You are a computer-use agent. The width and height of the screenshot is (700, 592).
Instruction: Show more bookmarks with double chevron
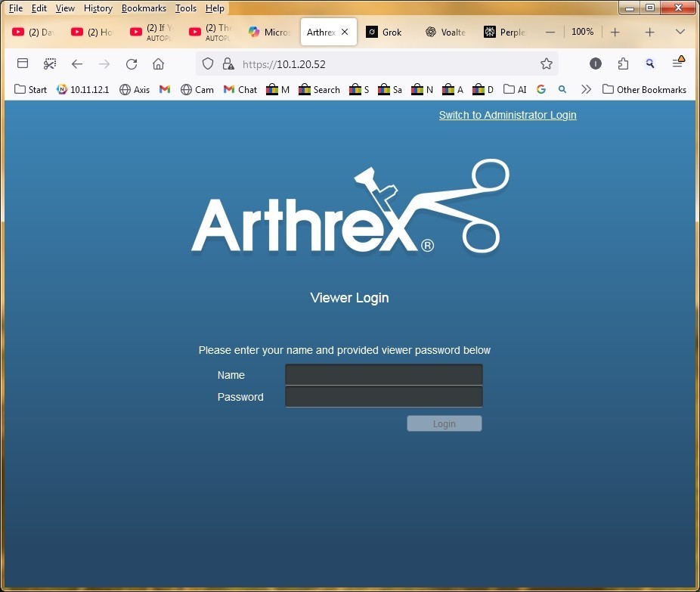click(x=586, y=90)
